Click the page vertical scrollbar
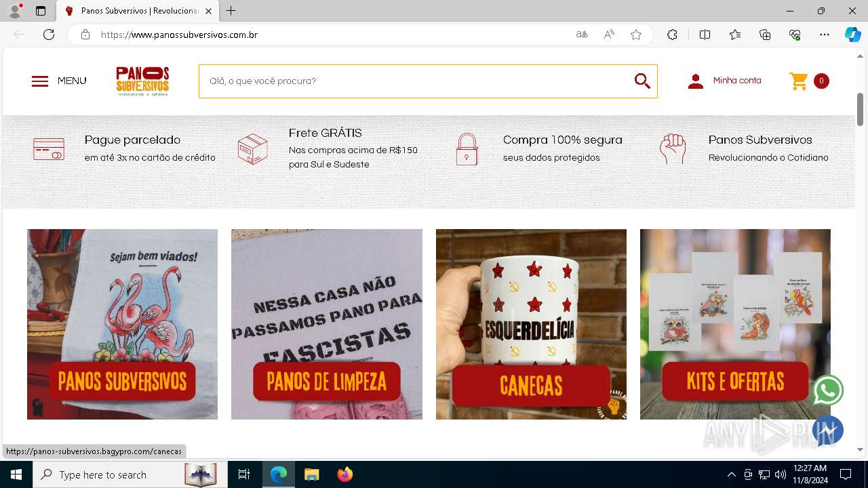This screenshot has width=868, height=488. point(860,108)
